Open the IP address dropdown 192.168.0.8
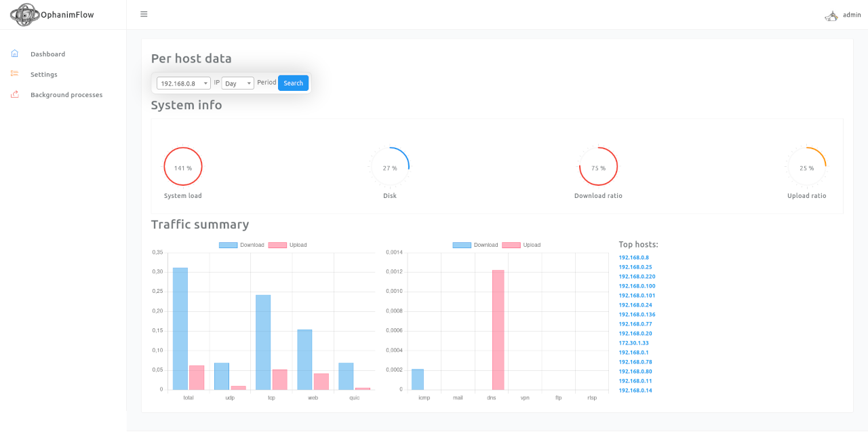Image resolution: width=868 pixels, height=434 pixels. coord(183,83)
